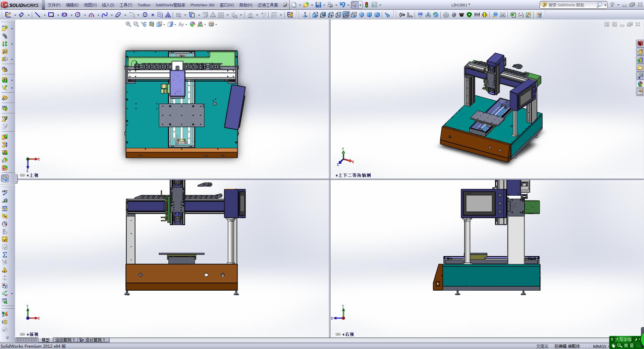
Task: Switch to the 模型 tab
Action: pos(45,340)
